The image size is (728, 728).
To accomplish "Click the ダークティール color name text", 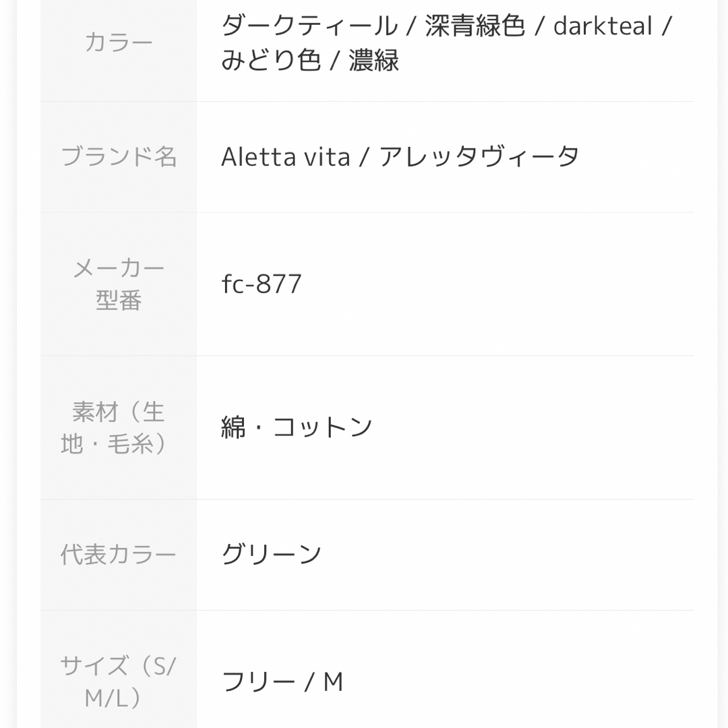I will pos(309,26).
